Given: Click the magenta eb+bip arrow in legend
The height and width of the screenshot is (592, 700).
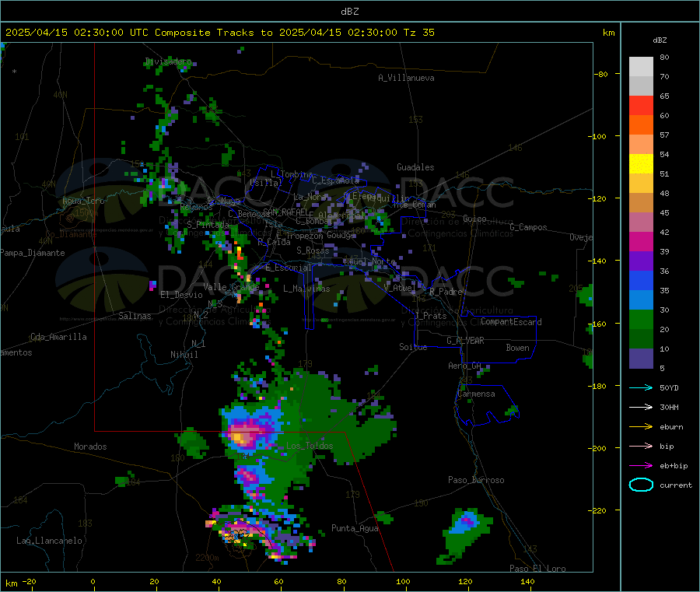Looking at the screenshot, I should [x=641, y=465].
